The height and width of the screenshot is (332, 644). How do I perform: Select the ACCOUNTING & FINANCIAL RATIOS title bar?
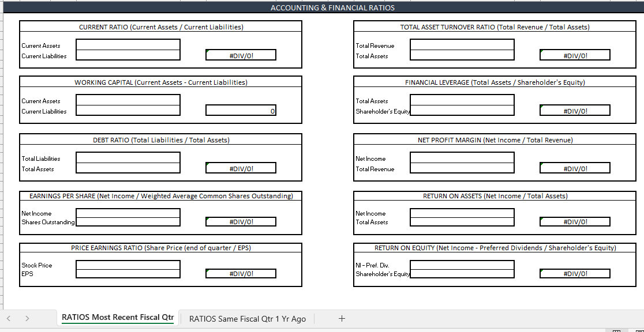[x=324, y=7]
